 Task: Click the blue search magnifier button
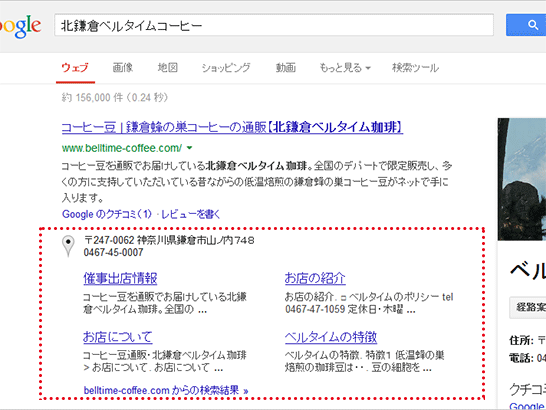[x=526, y=25]
